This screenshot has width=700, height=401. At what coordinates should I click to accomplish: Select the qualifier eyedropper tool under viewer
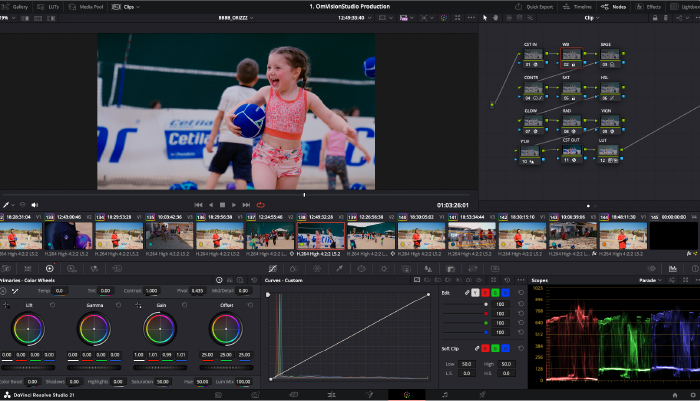[6, 205]
